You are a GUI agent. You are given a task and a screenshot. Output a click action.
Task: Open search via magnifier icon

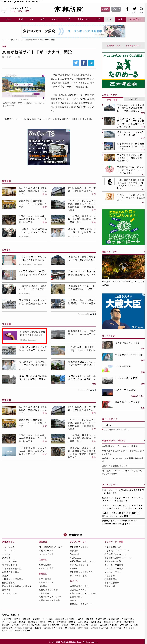tap(142, 9)
